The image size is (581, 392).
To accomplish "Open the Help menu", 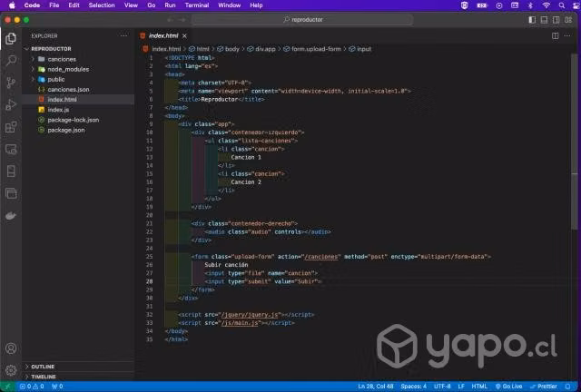I will pyautogui.click(x=256, y=5).
